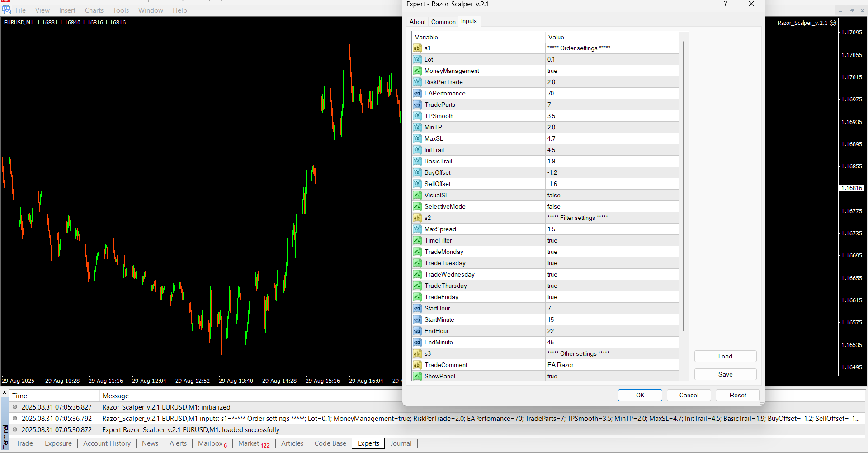Click the double-type icon next to Lot
This screenshot has height=453, width=868.
417,59
